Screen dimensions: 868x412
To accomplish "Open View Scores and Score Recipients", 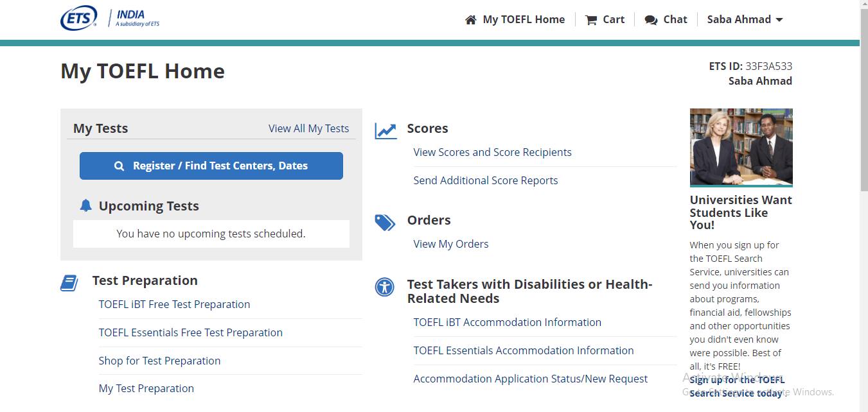I will coord(492,152).
